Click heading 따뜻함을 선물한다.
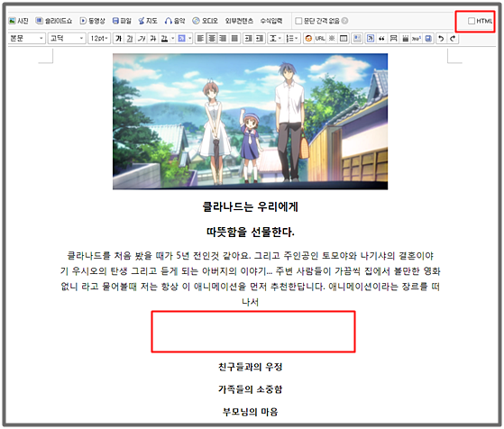The image size is (504, 429). pos(250,232)
